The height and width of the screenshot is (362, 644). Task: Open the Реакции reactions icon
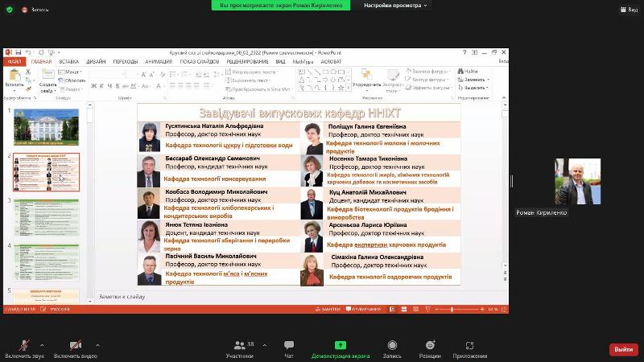tap(430, 345)
